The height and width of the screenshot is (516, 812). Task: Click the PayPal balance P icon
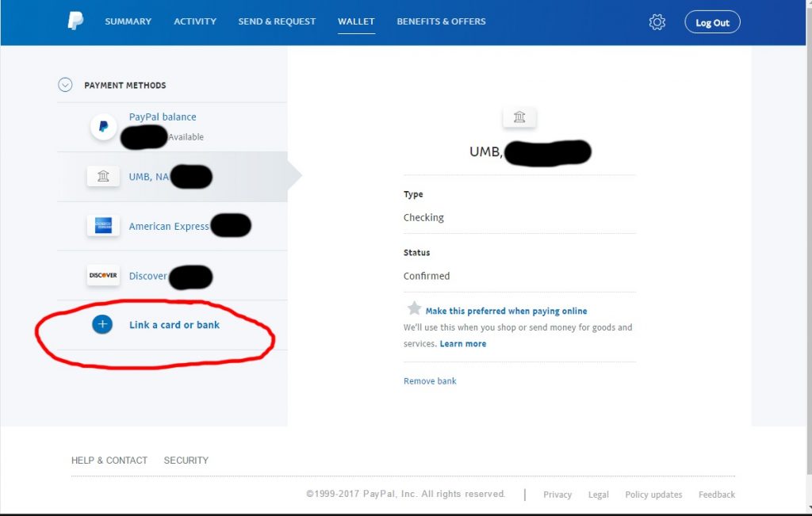point(104,126)
